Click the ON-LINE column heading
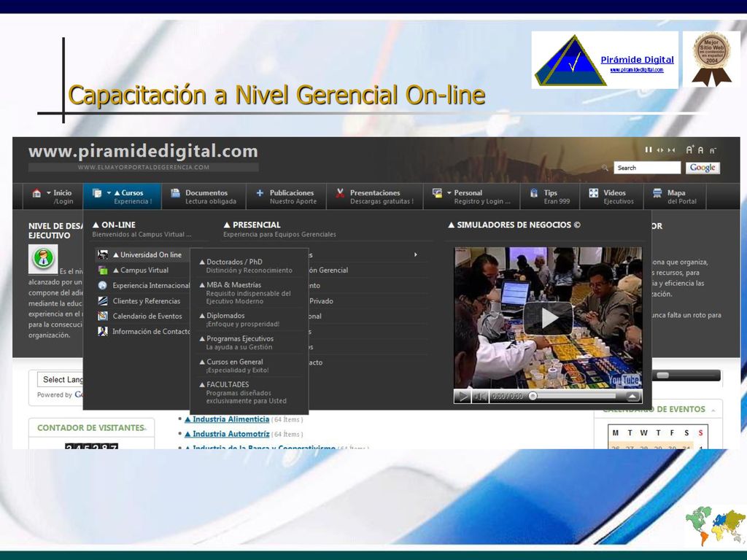 tap(115, 225)
